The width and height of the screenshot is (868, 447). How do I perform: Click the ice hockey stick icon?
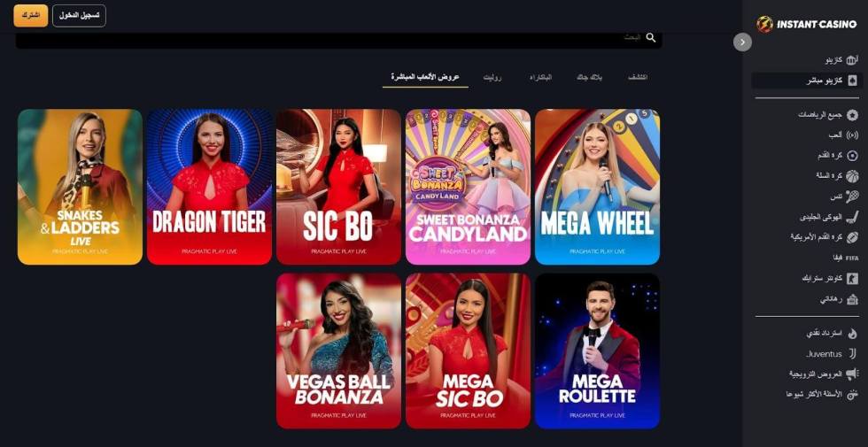(852, 217)
